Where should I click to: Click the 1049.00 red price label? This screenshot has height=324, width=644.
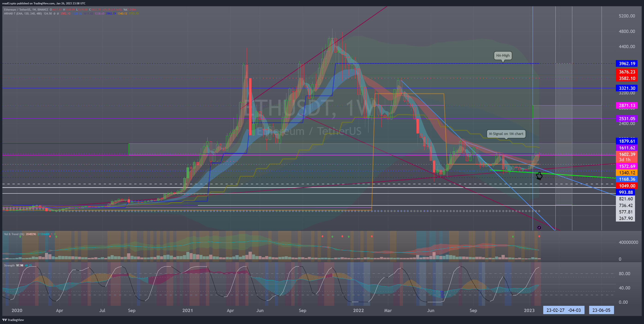tap(626, 186)
